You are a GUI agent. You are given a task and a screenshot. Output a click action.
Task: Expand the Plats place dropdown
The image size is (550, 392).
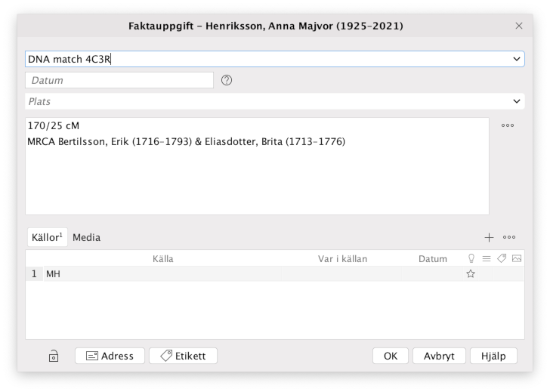click(517, 101)
